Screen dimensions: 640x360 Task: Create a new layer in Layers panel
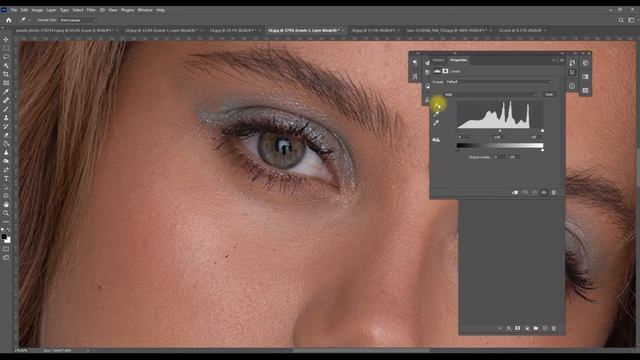[x=545, y=328]
